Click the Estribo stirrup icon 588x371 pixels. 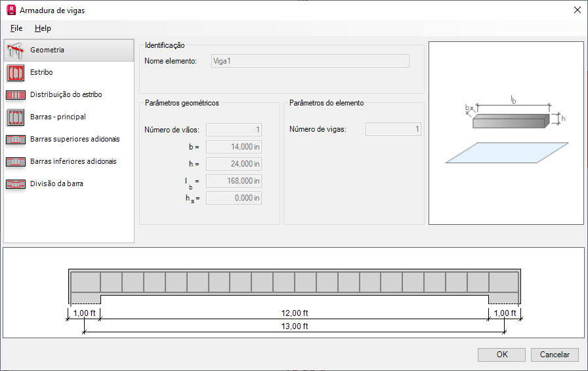[x=16, y=72]
